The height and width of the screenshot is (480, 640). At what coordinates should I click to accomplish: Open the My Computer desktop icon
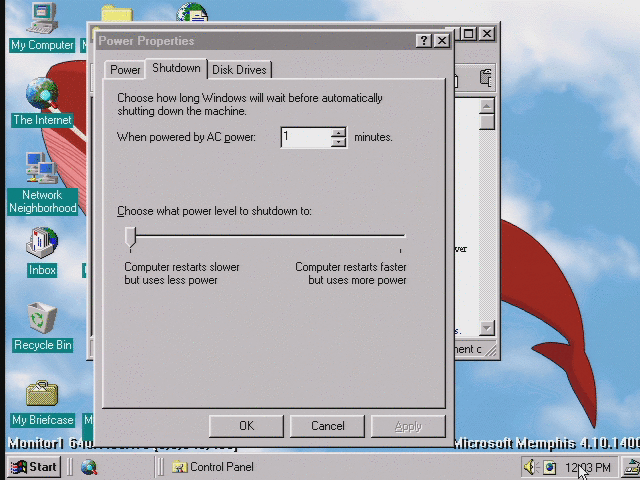[42, 27]
